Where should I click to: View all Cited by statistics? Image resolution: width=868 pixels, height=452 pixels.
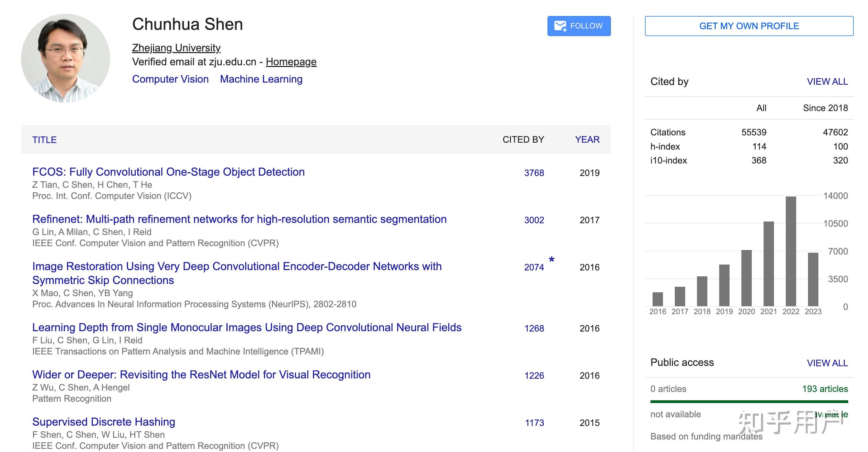[827, 82]
